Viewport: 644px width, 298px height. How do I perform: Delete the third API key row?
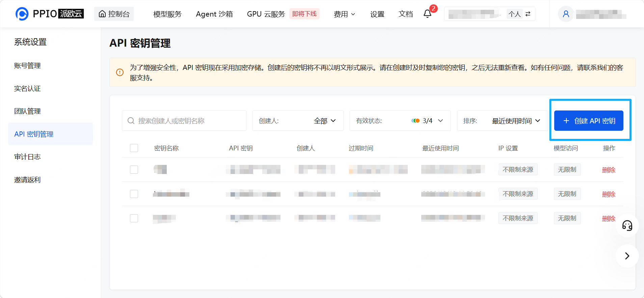click(609, 218)
